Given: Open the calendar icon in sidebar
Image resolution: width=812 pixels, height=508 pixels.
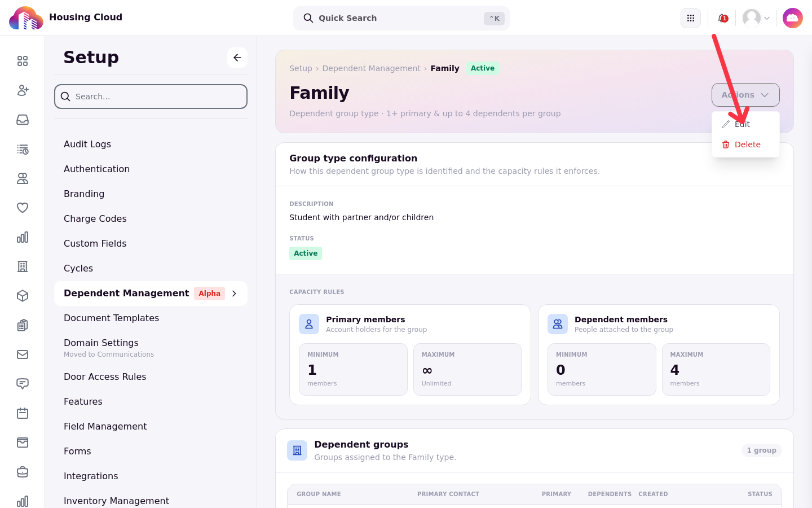Looking at the screenshot, I should (x=23, y=413).
